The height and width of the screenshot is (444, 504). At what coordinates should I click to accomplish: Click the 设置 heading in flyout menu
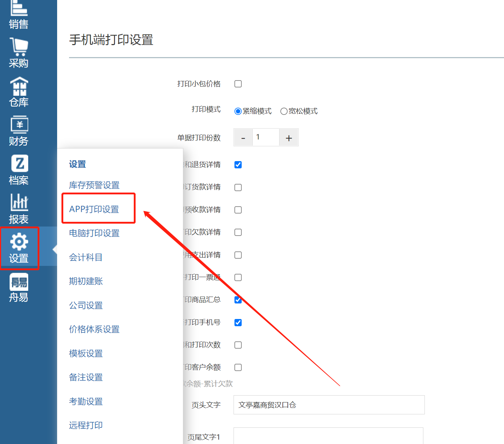coord(77,164)
